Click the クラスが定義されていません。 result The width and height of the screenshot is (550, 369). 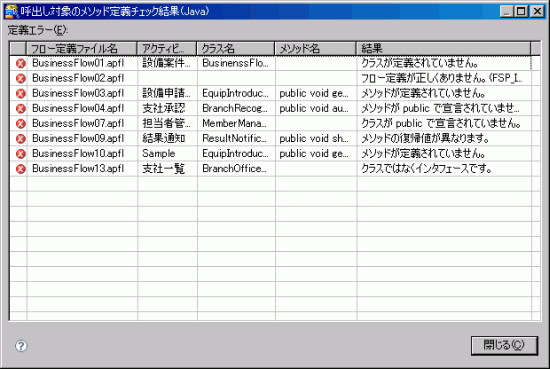pos(444,63)
